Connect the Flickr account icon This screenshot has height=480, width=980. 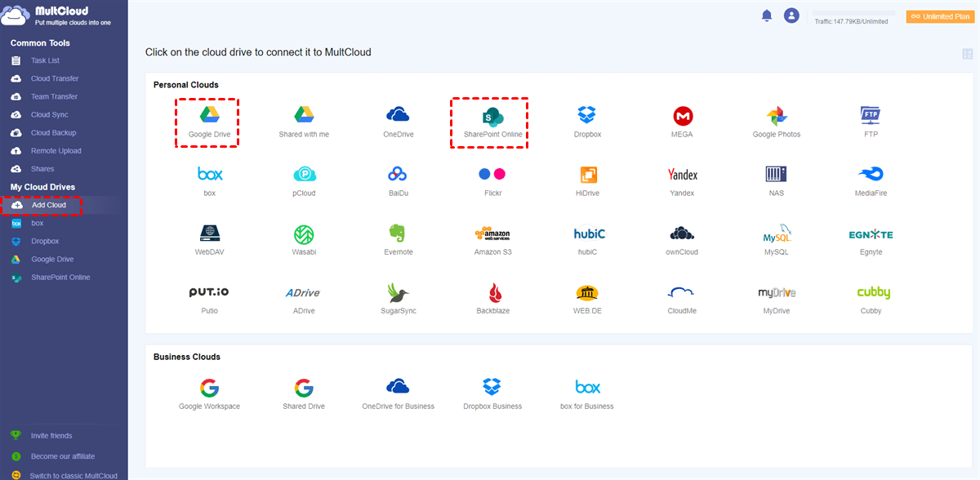coord(492,174)
